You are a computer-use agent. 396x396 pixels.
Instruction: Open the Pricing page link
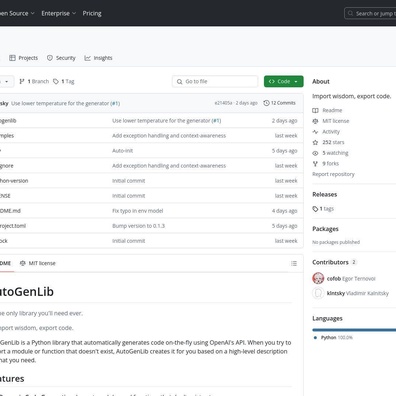[x=92, y=13]
